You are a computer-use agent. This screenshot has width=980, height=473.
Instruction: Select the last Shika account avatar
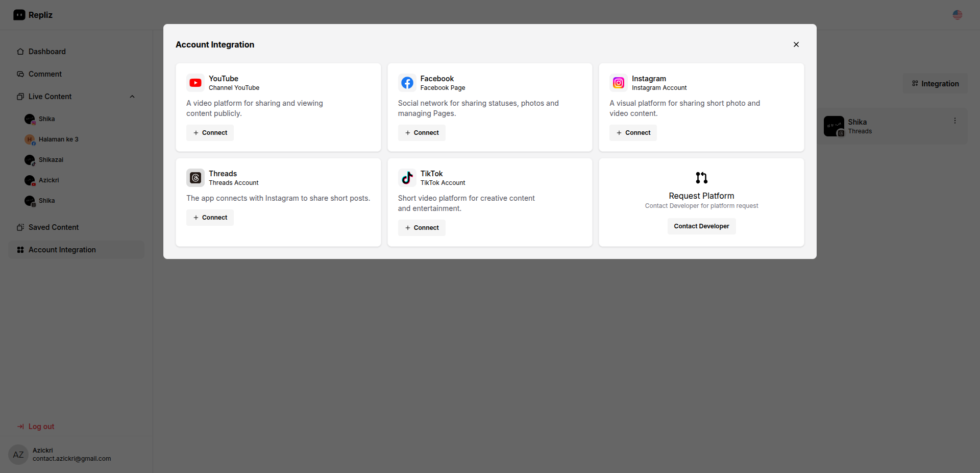coord(30,201)
